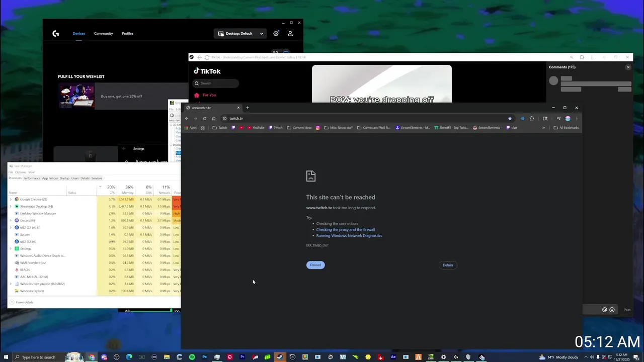Image resolution: width=644 pixels, height=362 pixels.
Task: Open the G HUB account user icon
Action: (x=290, y=34)
